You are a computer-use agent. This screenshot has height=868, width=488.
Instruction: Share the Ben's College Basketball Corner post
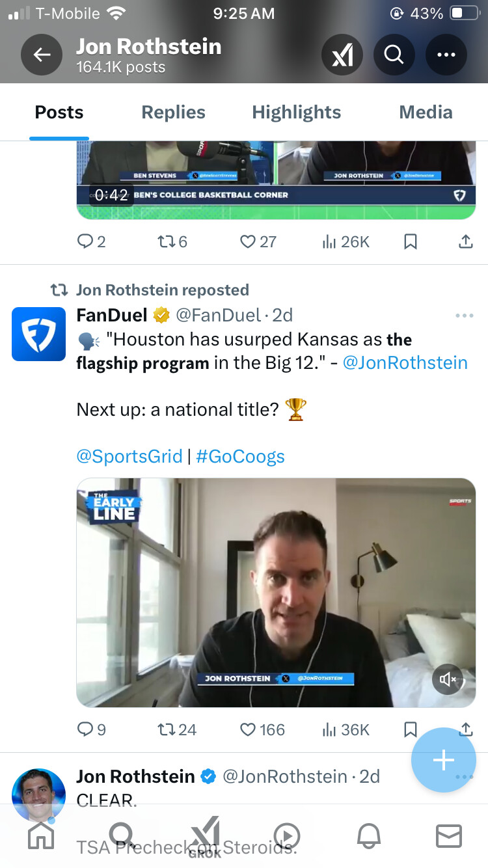(x=466, y=242)
